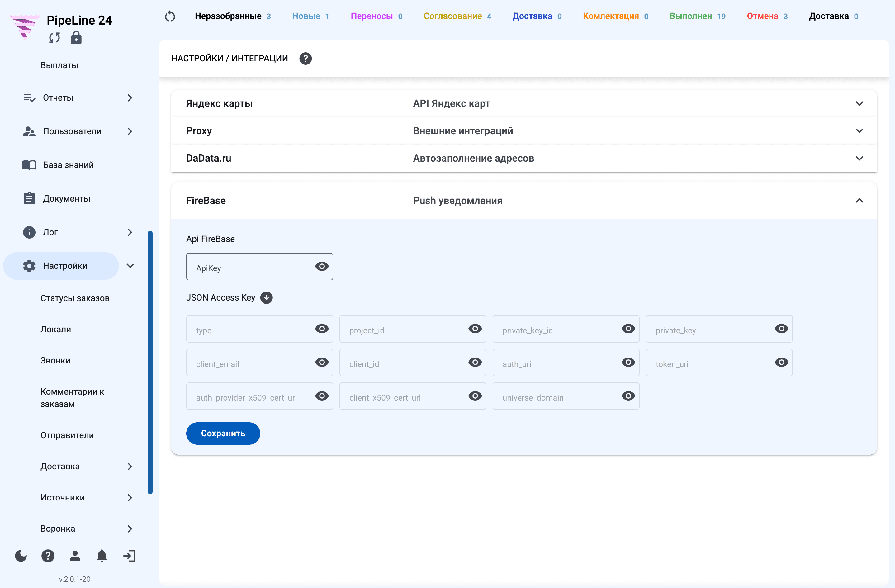Viewport: 895px width, 588px height.
Task: Show the universe_domain field value
Action: [628, 396]
